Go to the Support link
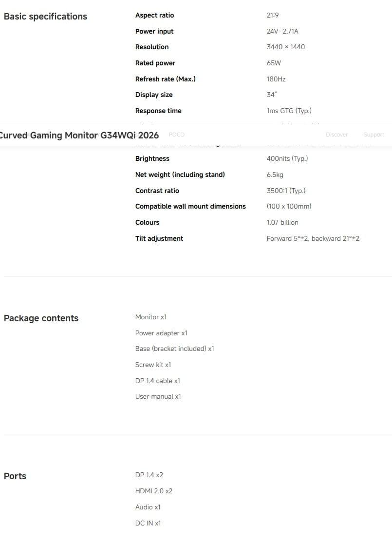 373,135
